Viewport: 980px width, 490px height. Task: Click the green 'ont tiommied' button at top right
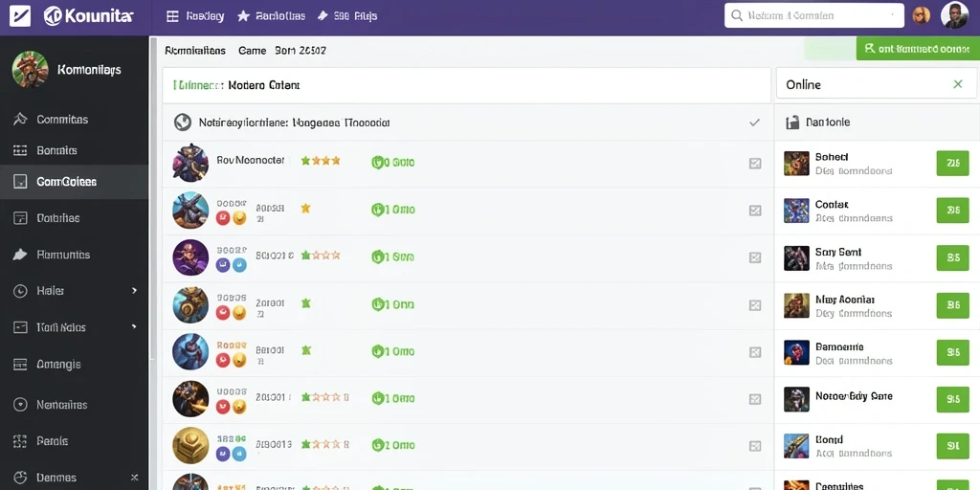pyautogui.click(x=918, y=48)
